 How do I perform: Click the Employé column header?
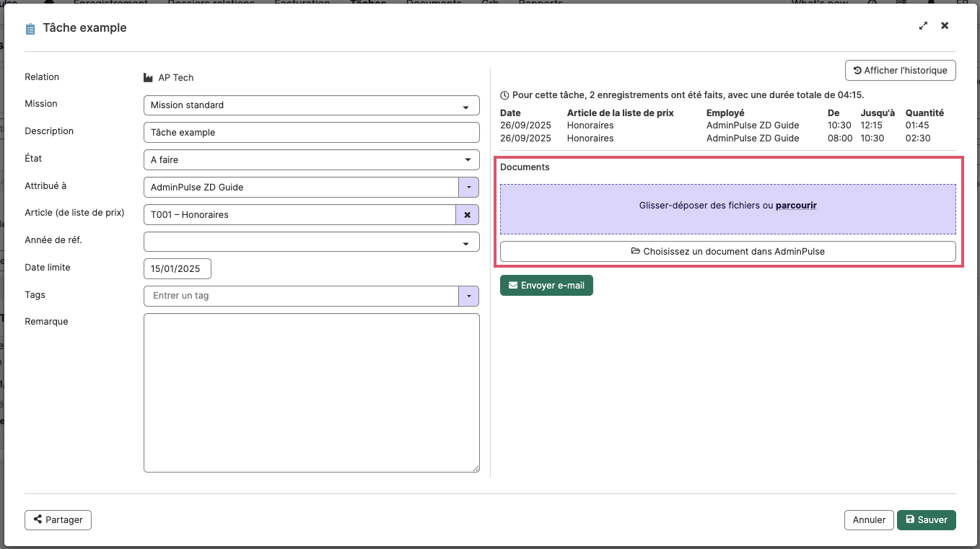coord(725,113)
